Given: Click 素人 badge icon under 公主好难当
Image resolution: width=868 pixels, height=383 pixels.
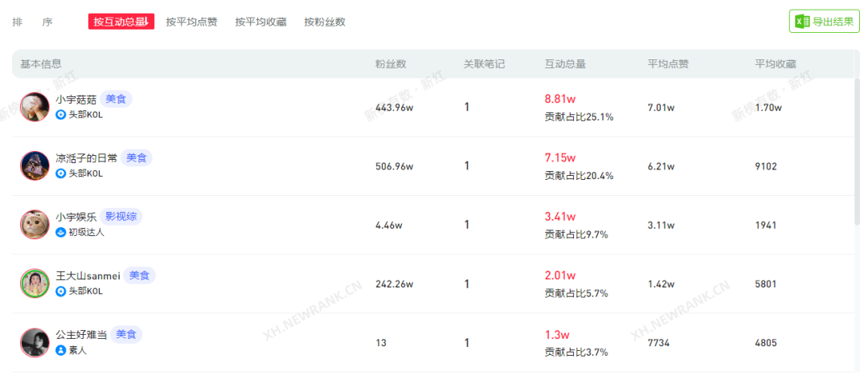Looking at the screenshot, I should pos(61,350).
